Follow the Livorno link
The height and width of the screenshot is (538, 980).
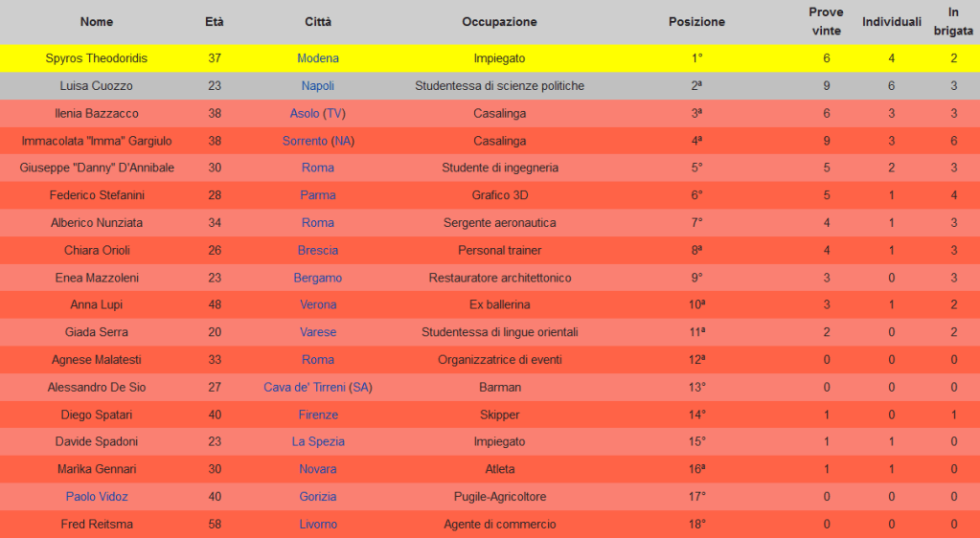coord(317,525)
